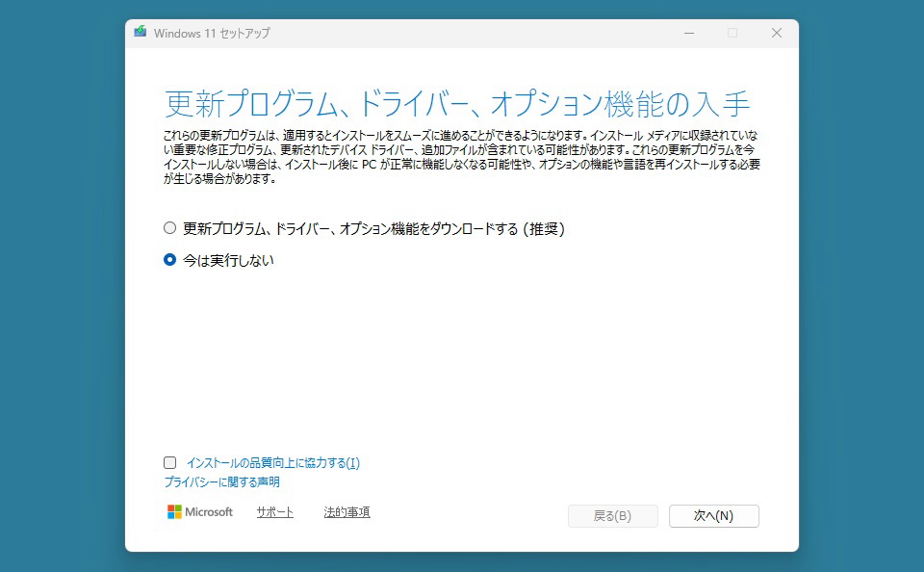924x572 pixels.
Task: Close the Windows 11 セットアップ window
Action: coord(777,33)
